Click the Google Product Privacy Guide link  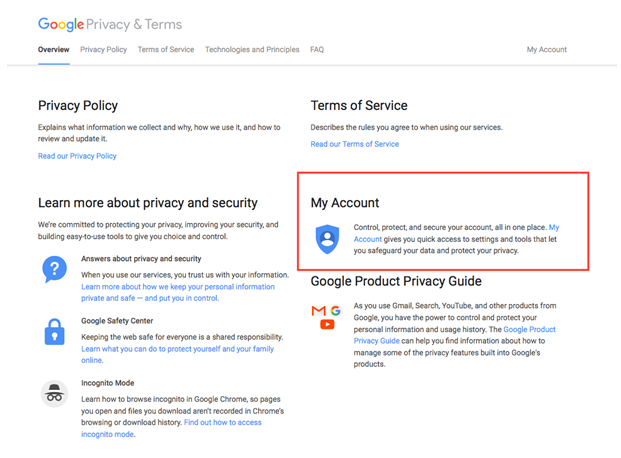454,335
